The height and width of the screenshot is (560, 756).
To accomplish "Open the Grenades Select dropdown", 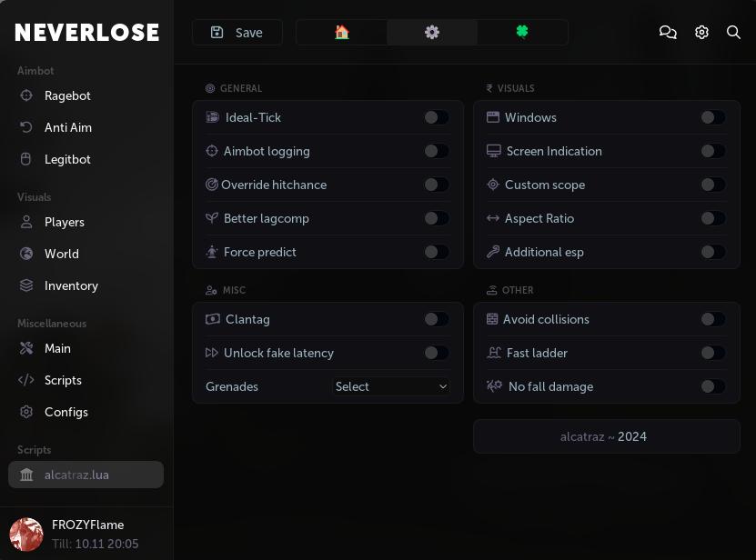I will [x=390, y=386].
